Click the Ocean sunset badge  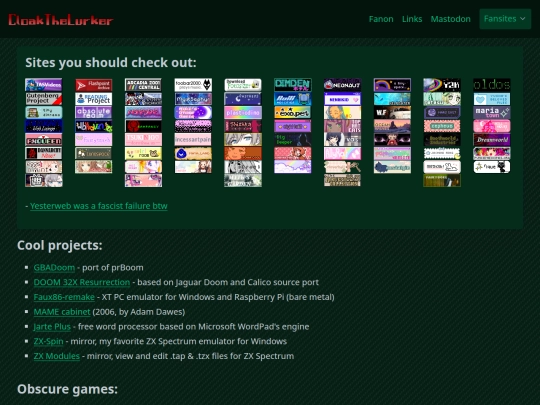[392, 126]
